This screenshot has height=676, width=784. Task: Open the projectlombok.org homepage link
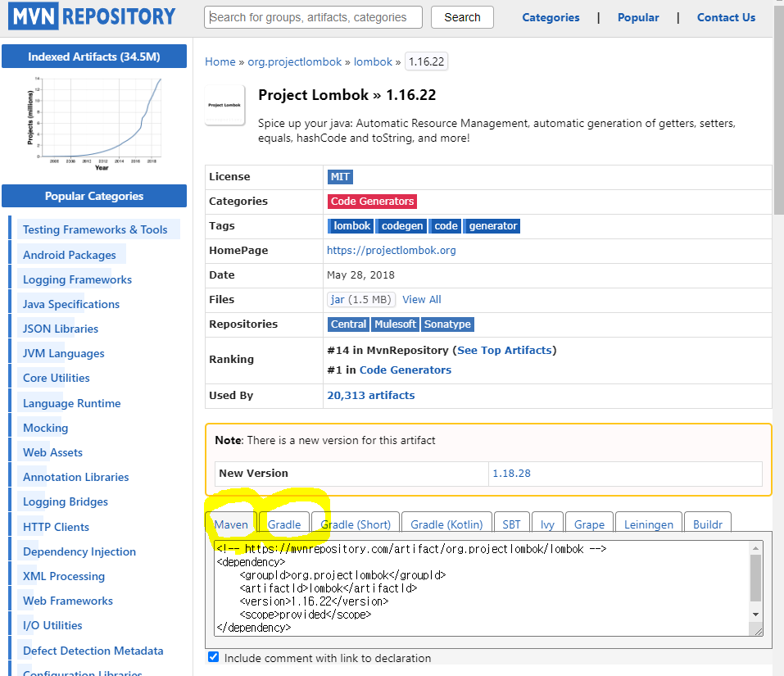coord(392,250)
